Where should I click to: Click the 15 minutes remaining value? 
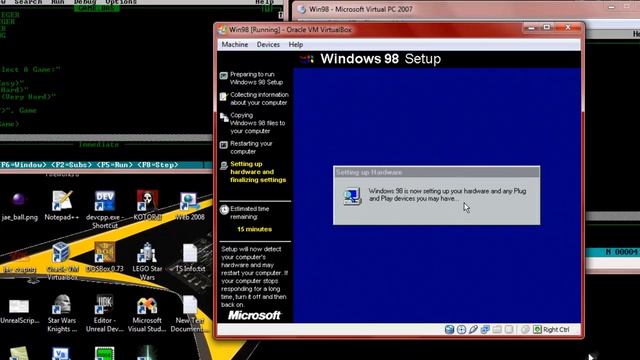pos(254,229)
